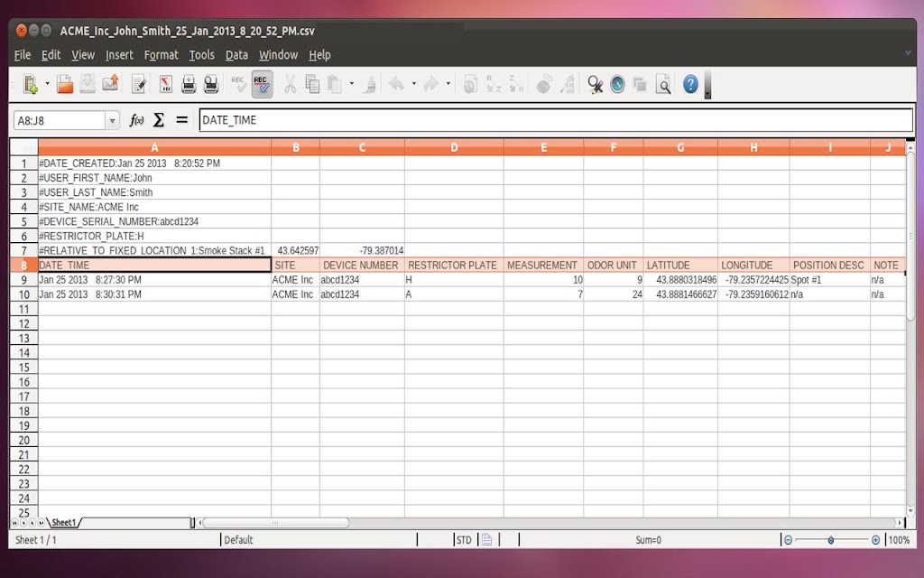Viewport: 924px width, 578px height.
Task: Click the MEASUREMENT header cell
Action: point(543,266)
